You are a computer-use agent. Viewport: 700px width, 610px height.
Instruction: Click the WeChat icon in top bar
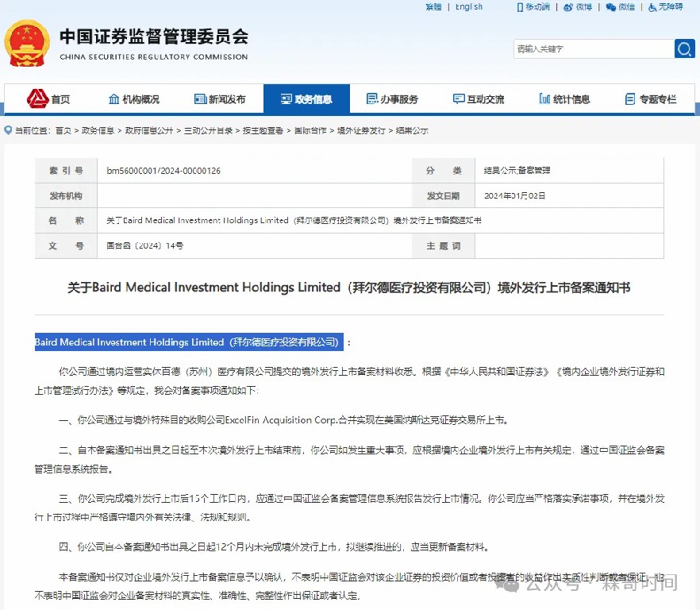pyautogui.click(x=611, y=7)
